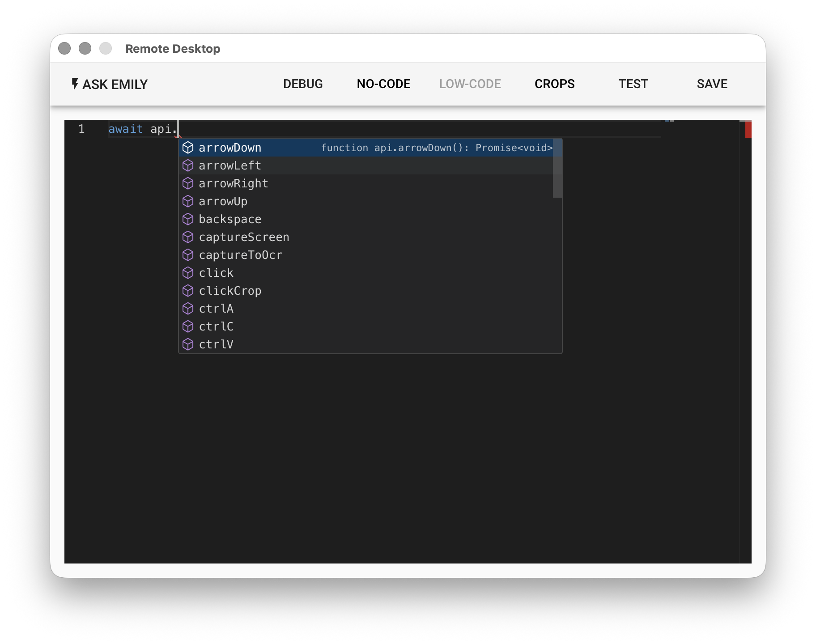Click the cube icon next to captureToOcr
The height and width of the screenshot is (644, 816).
pos(188,255)
